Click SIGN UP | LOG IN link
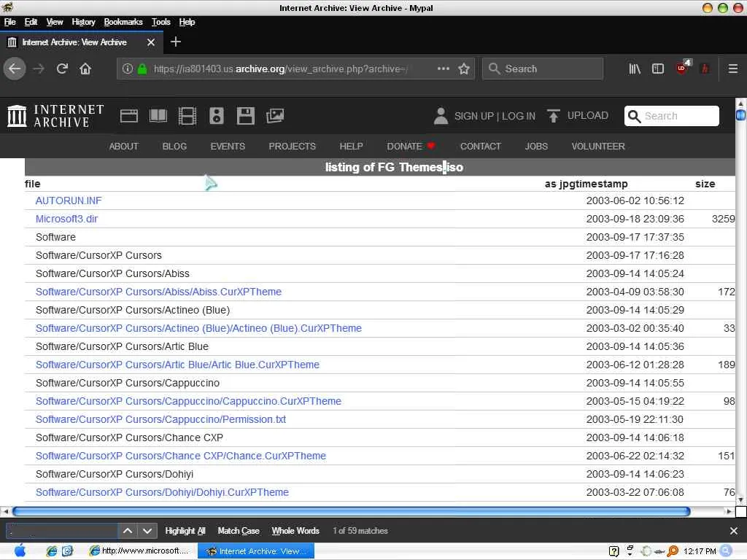 click(495, 116)
